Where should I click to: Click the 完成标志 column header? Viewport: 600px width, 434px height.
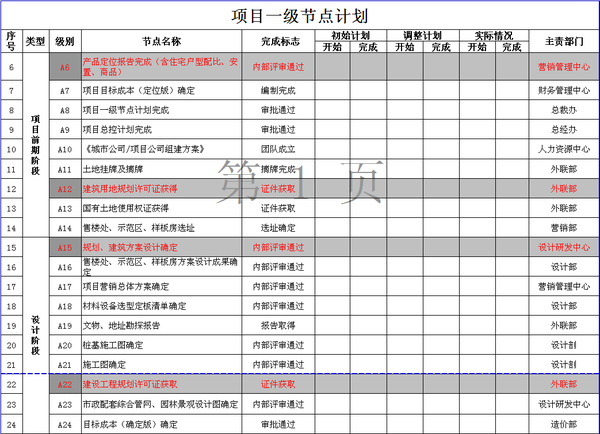pos(278,41)
